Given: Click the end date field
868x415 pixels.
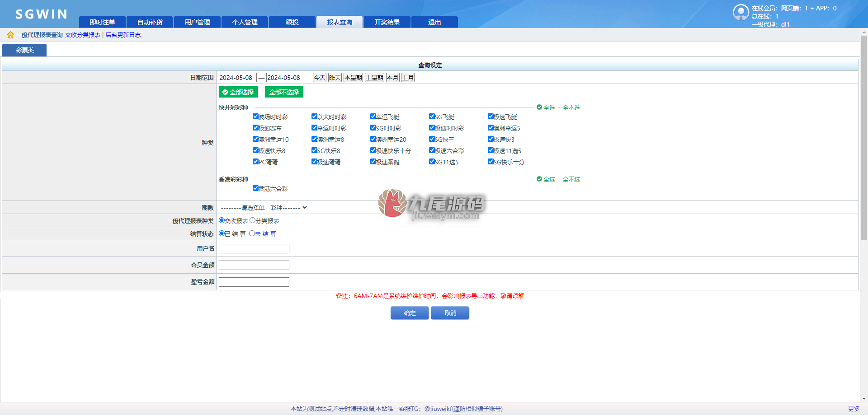Looking at the screenshot, I should tap(285, 78).
